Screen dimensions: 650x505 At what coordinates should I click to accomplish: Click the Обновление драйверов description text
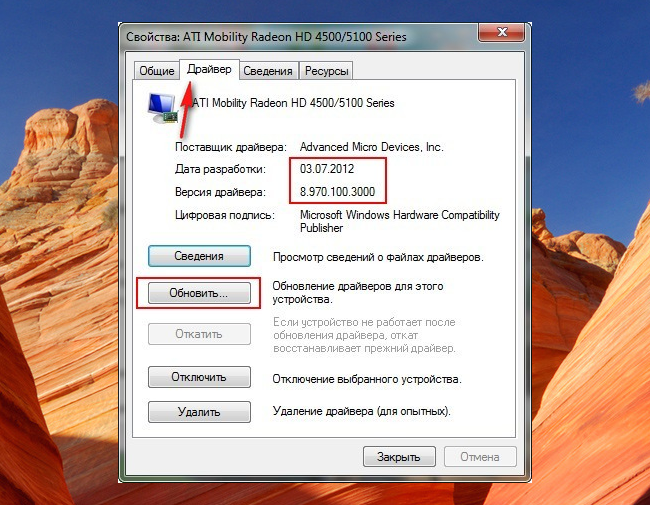(x=358, y=292)
